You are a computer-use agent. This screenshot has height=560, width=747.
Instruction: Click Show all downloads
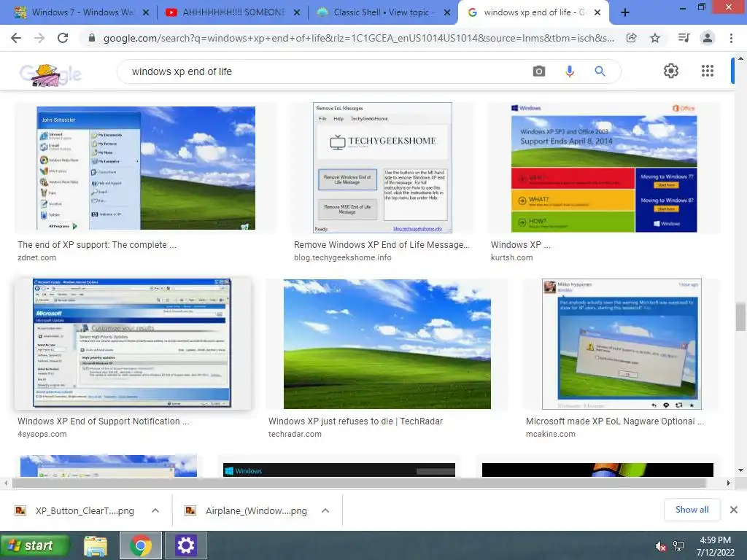pyautogui.click(x=692, y=510)
